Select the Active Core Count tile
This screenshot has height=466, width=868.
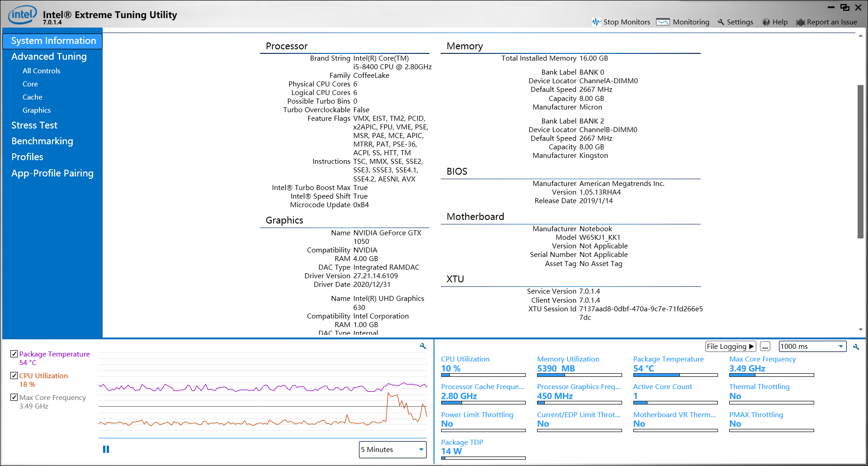point(675,395)
